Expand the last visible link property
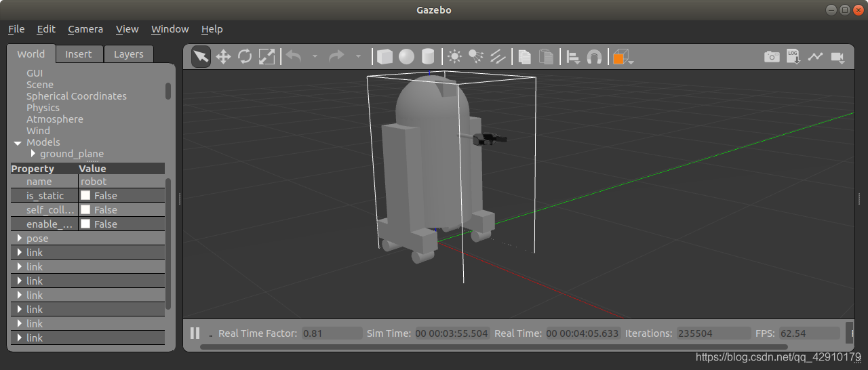Image resolution: width=868 pixels, height=370 pixels. coord(19,338)
